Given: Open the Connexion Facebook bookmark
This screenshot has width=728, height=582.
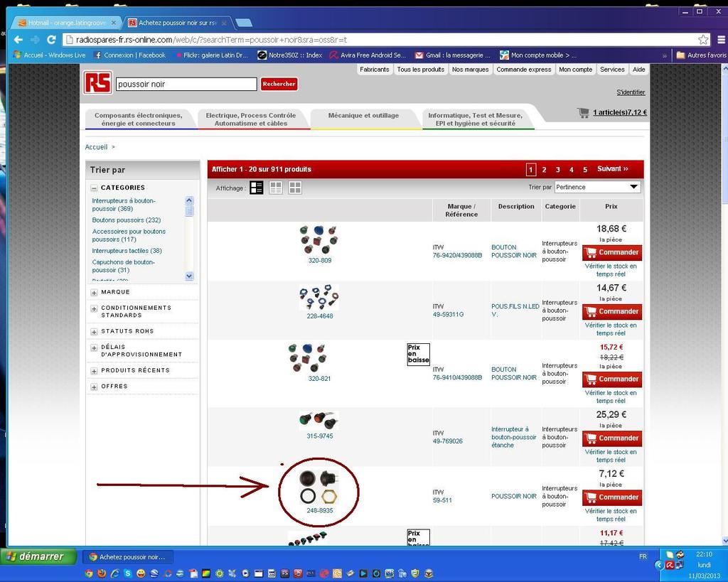Looking at the screenshot, I should [130, 55].
